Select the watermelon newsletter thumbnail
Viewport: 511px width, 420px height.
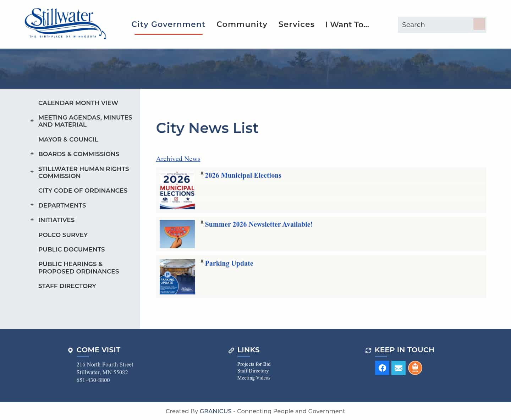pyautogui.click(x=177, y=234)
